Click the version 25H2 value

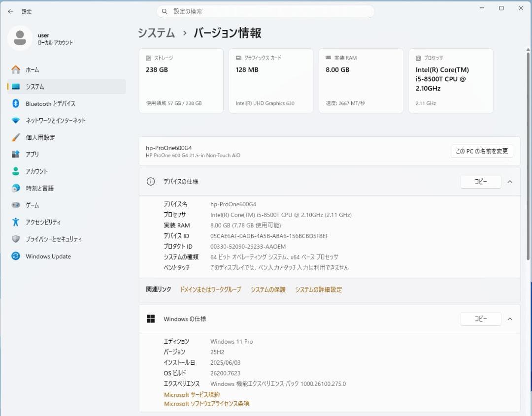click(x=217, y=352)
